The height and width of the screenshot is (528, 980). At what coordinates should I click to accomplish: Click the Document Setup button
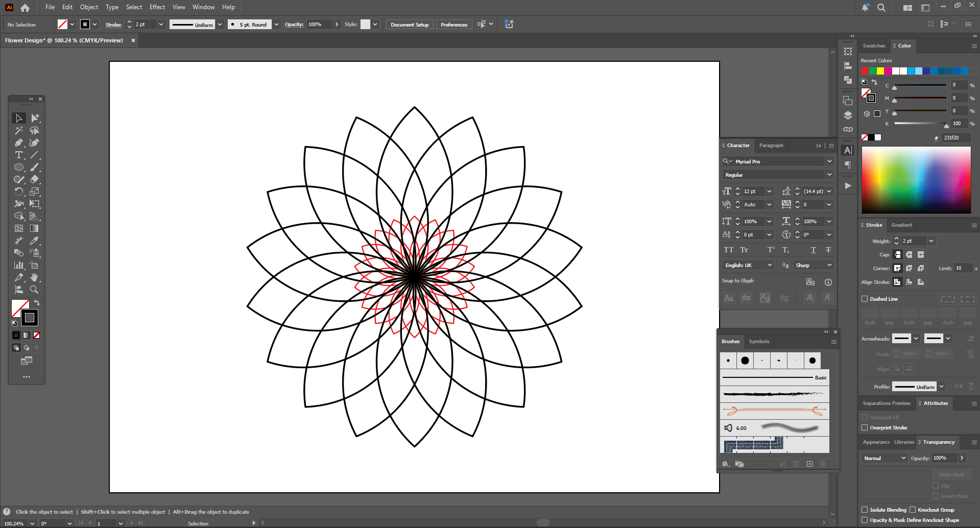tap(409, 25)
